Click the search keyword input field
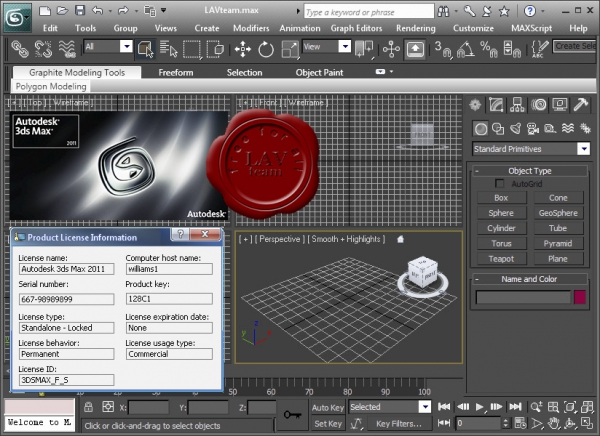The height and width of the screenshot is (436, 600). coord(369,12)
